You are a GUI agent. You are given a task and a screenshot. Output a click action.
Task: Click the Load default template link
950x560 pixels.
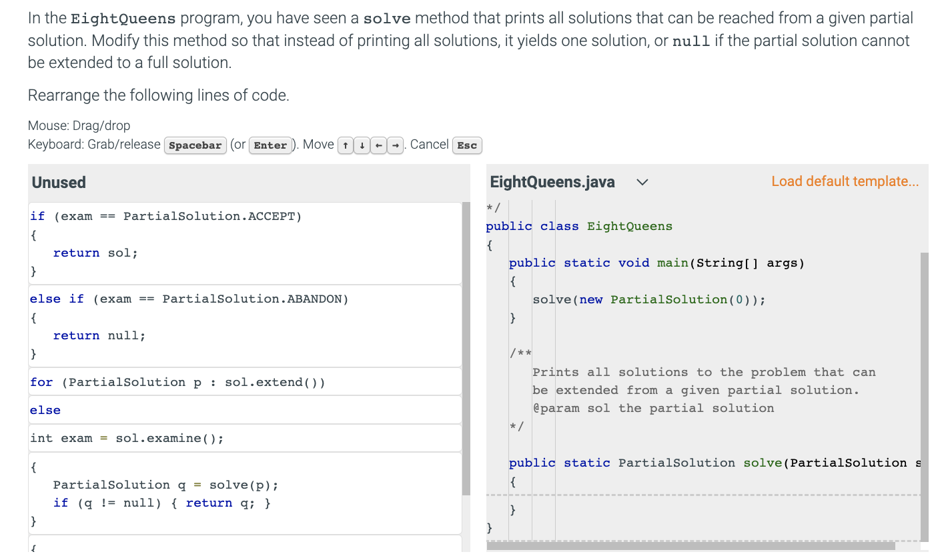pos(845,181)
